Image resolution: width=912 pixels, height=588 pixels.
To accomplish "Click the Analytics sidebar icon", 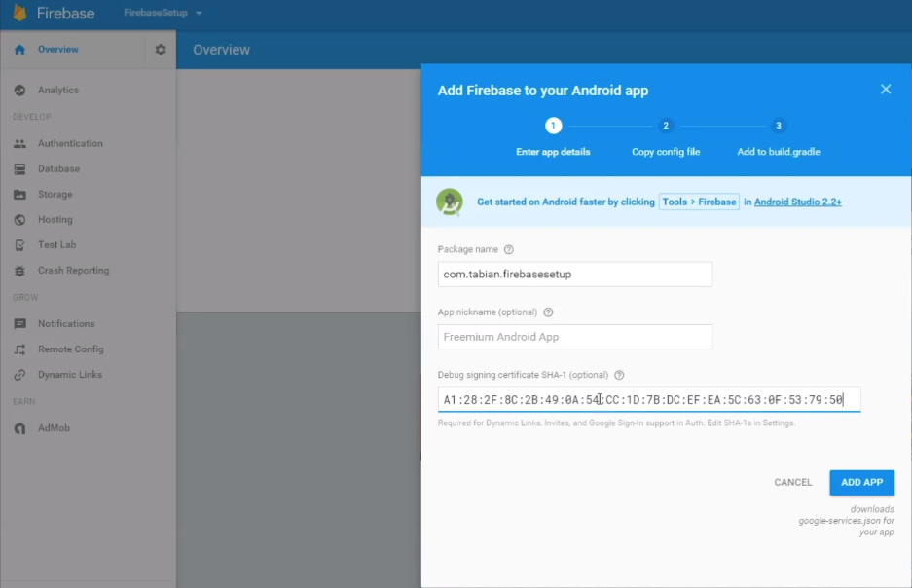I will tap(19, 91).
